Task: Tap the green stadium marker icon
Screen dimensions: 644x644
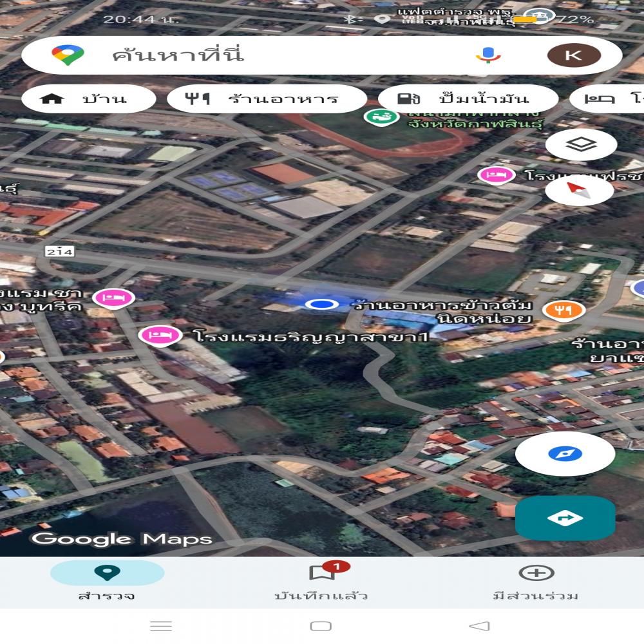Action: coord(377,117)
